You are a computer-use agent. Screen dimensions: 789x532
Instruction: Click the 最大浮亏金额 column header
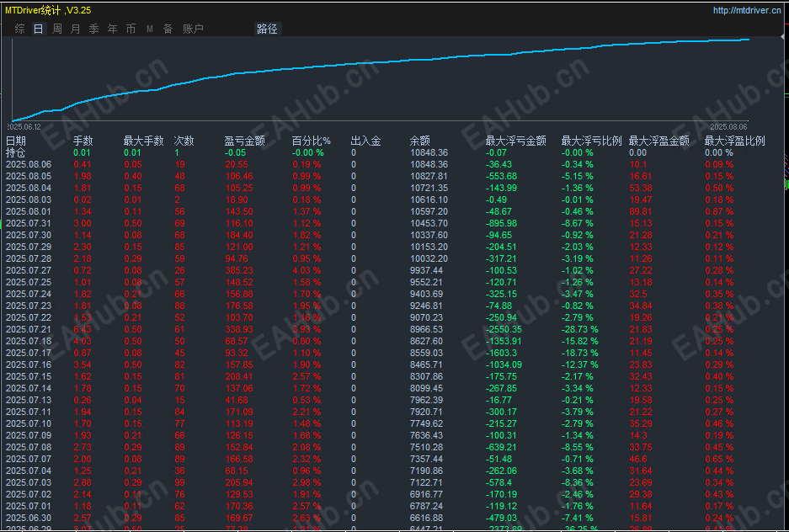point(516,141)
